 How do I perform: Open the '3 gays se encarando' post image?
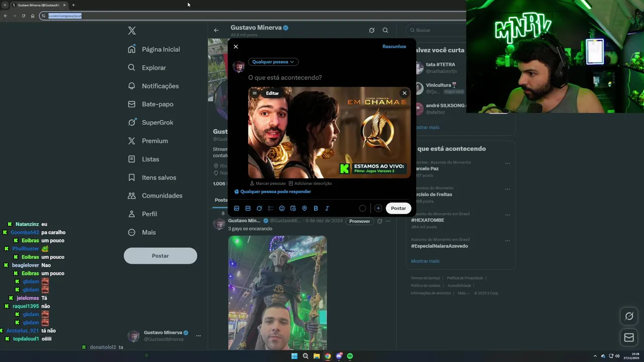(x=278, y=293)
